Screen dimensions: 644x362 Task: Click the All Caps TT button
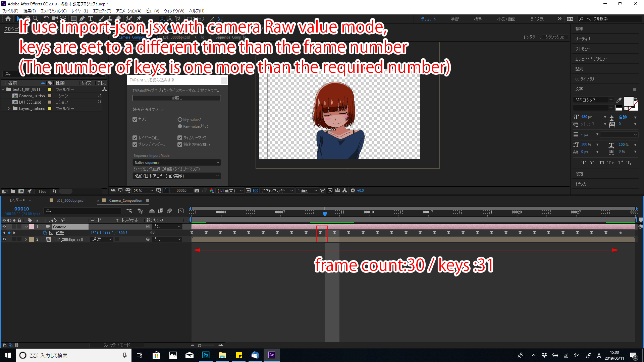pyautogui.click(x=602, y=163)
